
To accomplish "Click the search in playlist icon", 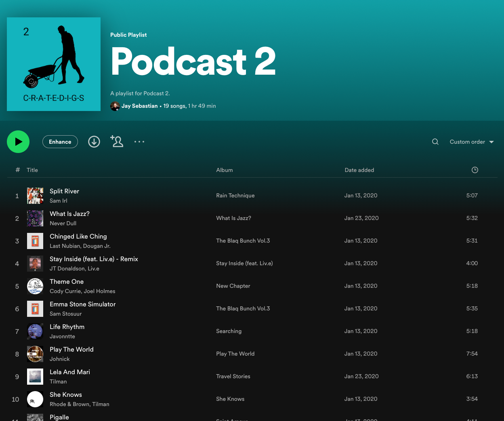I will pyautogui.click(x=435, y=142).
